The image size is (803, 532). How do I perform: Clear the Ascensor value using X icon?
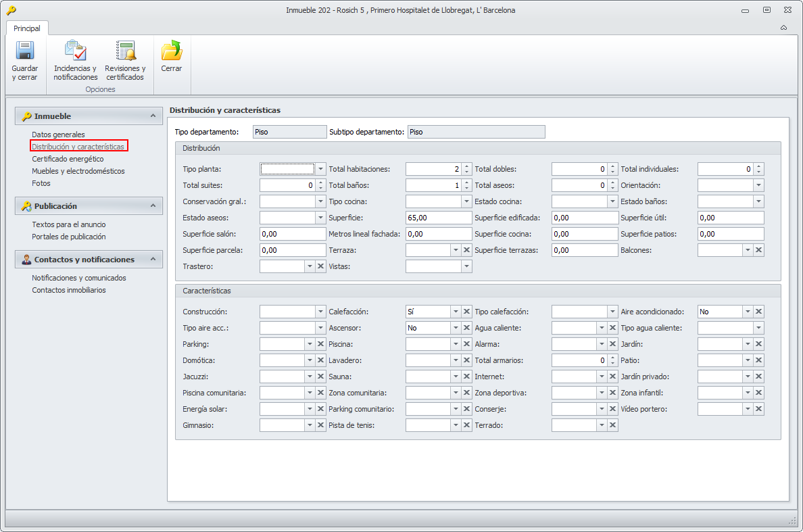click(x=466, y=328)
